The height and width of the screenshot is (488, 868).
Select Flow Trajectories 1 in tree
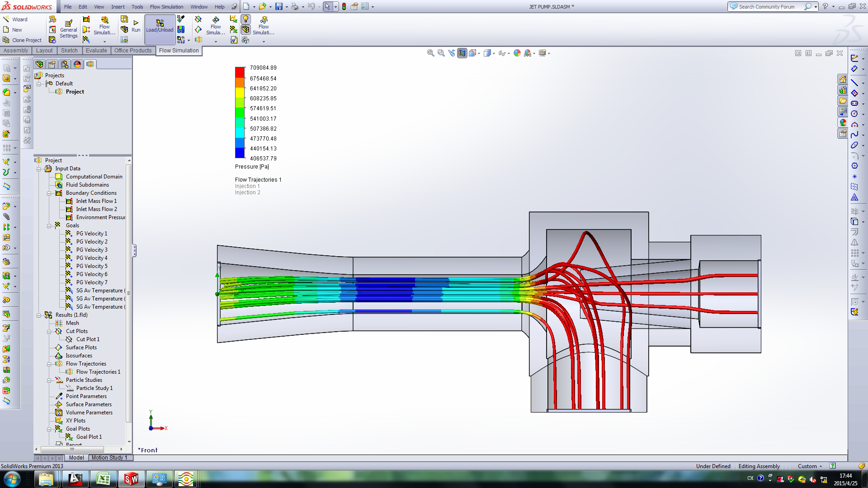[98, 372]
